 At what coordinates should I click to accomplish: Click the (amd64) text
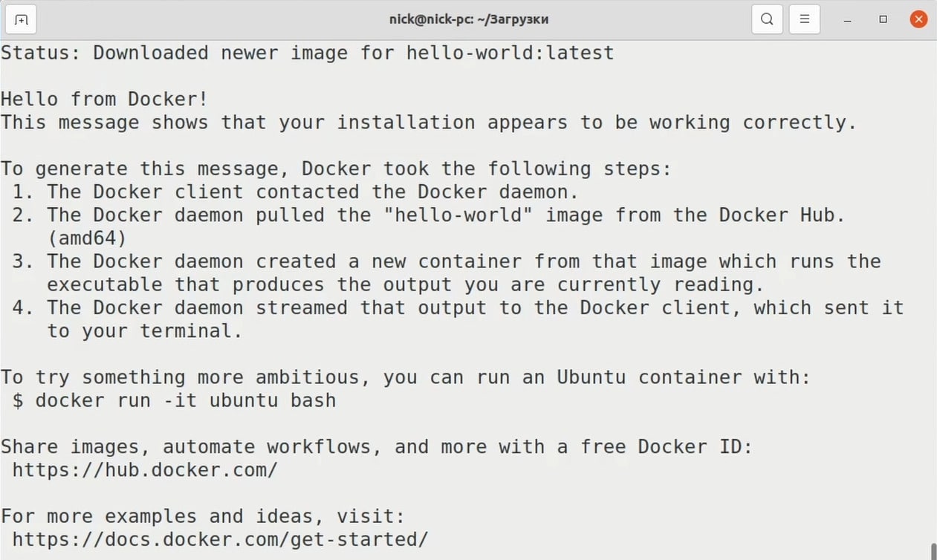tap(87, 238)
